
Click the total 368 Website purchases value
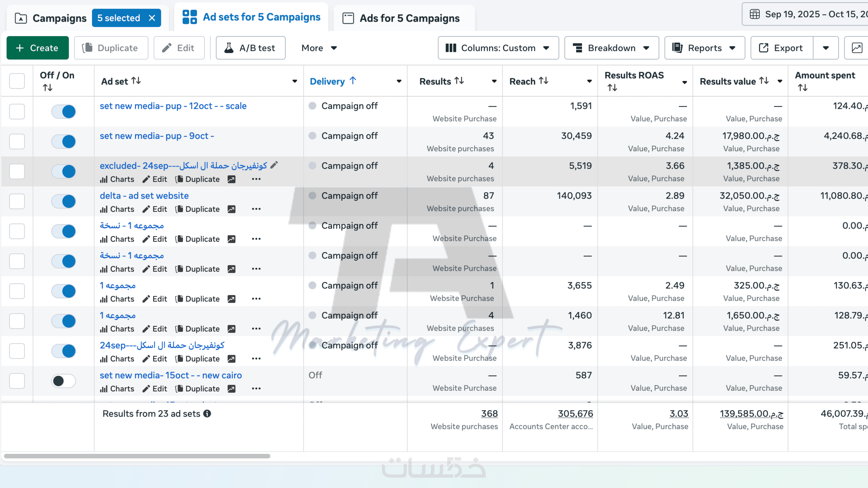pos(489,414)
